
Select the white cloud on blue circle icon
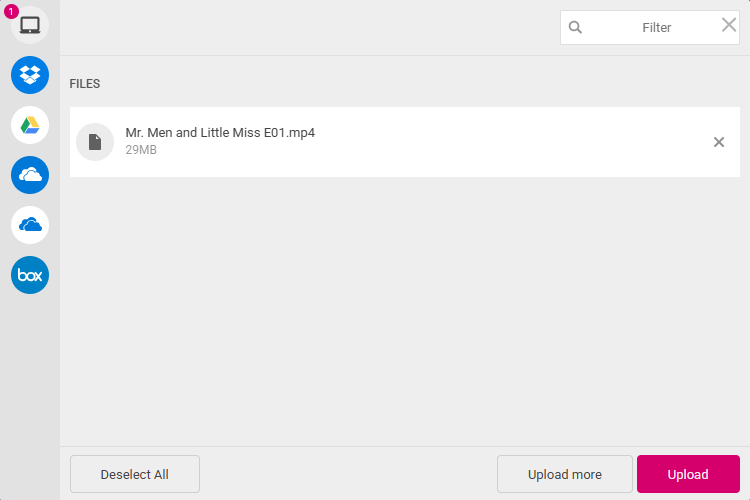pyautogui.click(x=30, y=175)
